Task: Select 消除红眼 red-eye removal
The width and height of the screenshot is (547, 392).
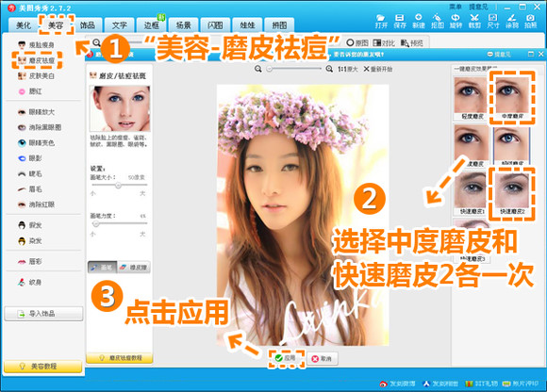Action: [x=36, y=204]
